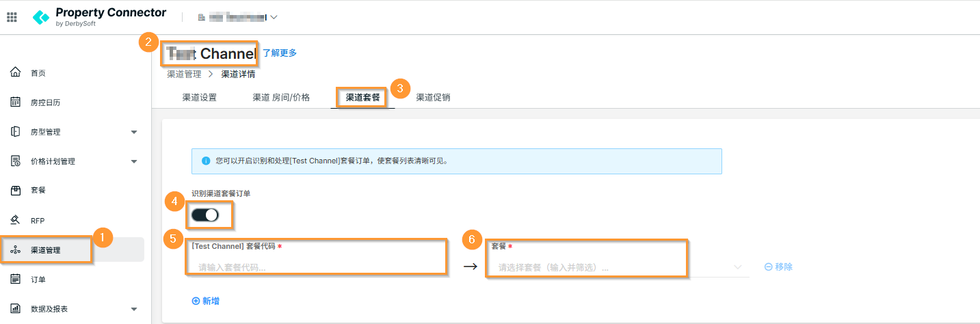Click the gavel icon beside RFP

[15, 220]
